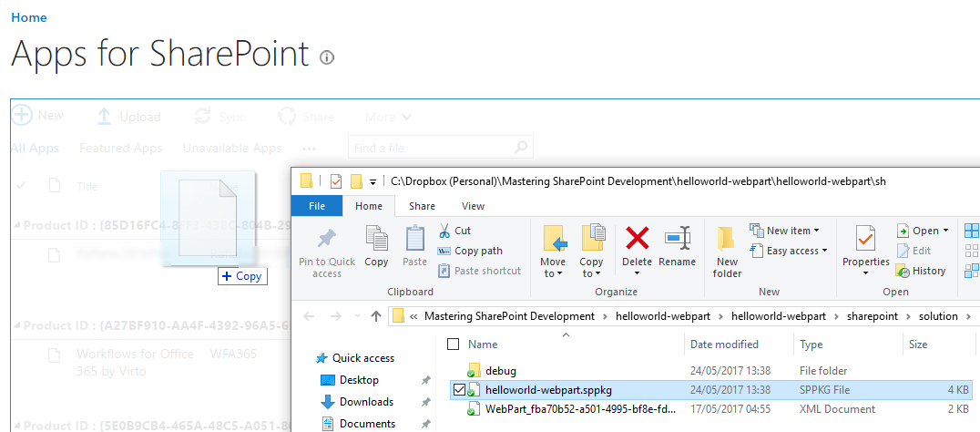Viewport: 980px width, 432px height.
Task: Click the Paste button in the ribbon
Action: coord(415,246)
